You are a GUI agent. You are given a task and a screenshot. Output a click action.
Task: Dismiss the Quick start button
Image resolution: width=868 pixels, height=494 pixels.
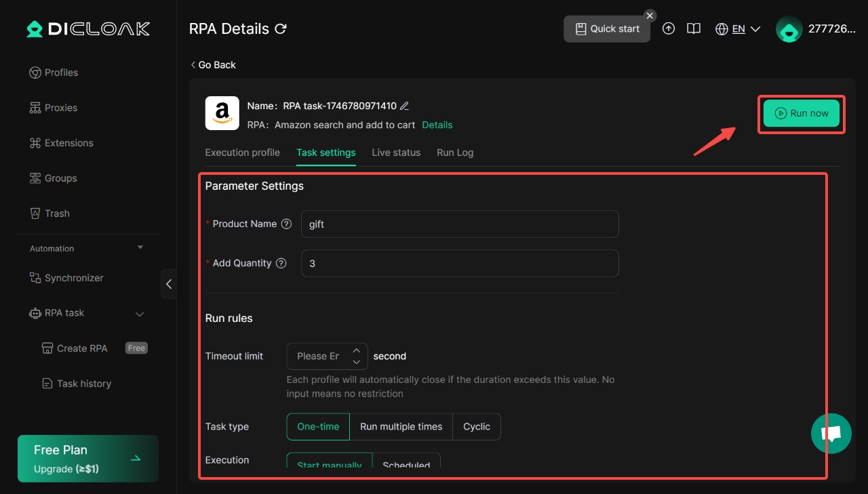pos(650,16)
